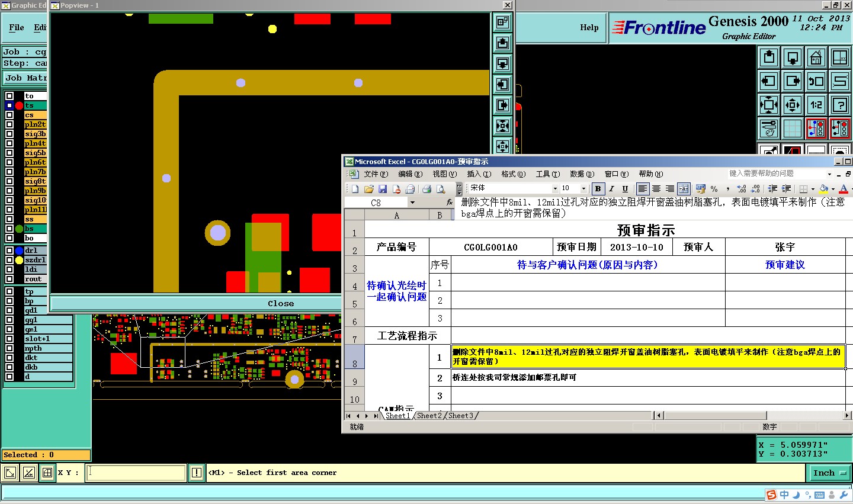Click the colored net traffic-light icon
853x504 pixels.
tap(816, 129)
